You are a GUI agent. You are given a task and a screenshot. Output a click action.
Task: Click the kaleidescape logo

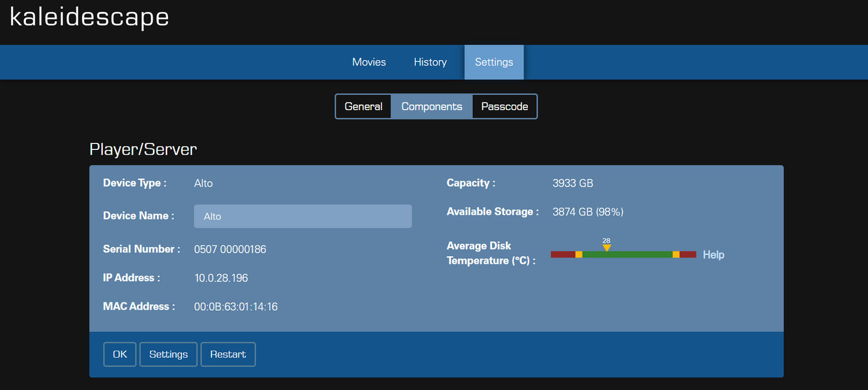click(90, 17)
